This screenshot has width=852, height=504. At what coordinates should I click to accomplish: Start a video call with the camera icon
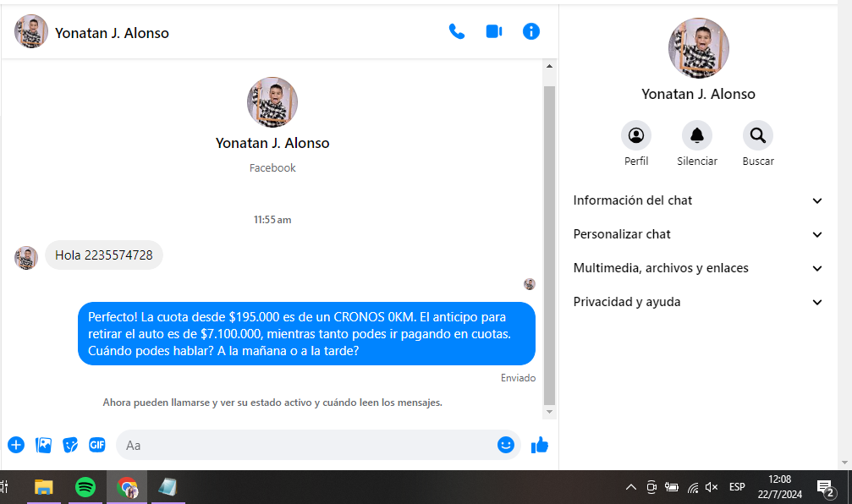pos(494,32)
